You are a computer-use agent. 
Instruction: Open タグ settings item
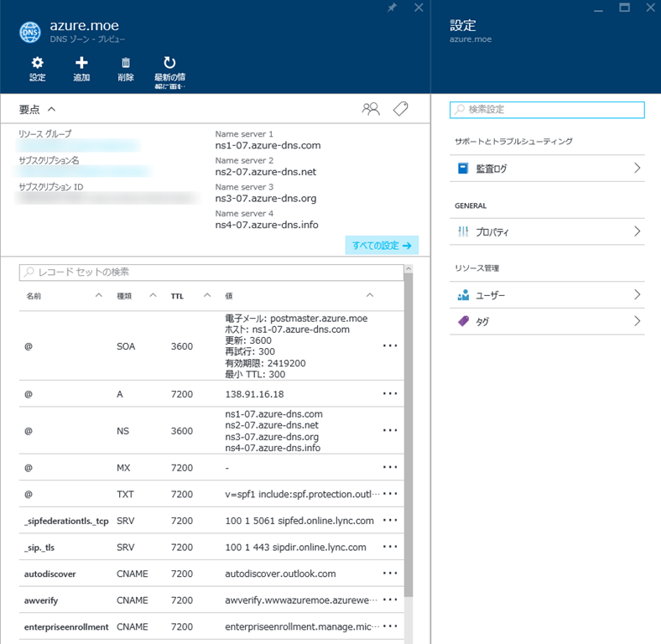click(547, 321)
